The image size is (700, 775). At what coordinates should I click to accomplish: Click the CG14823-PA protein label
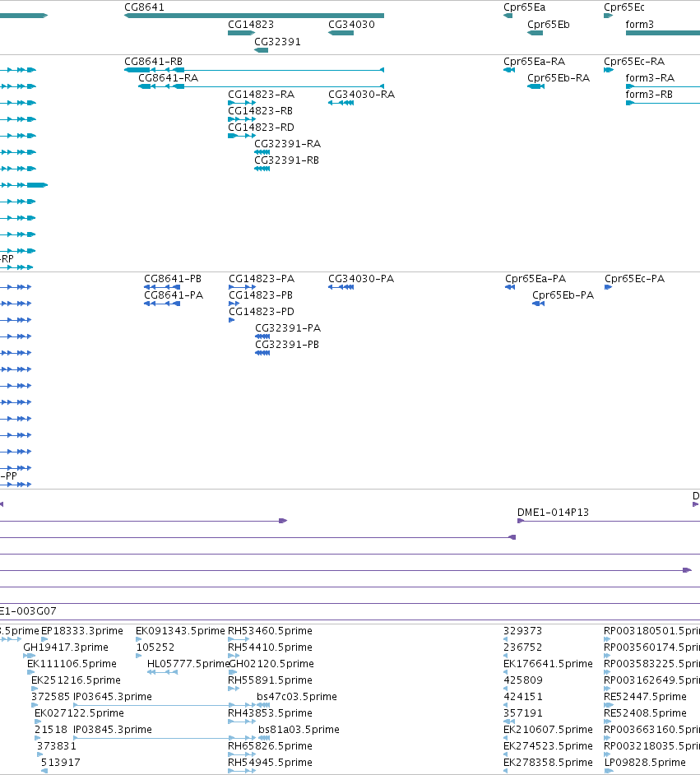262,279
